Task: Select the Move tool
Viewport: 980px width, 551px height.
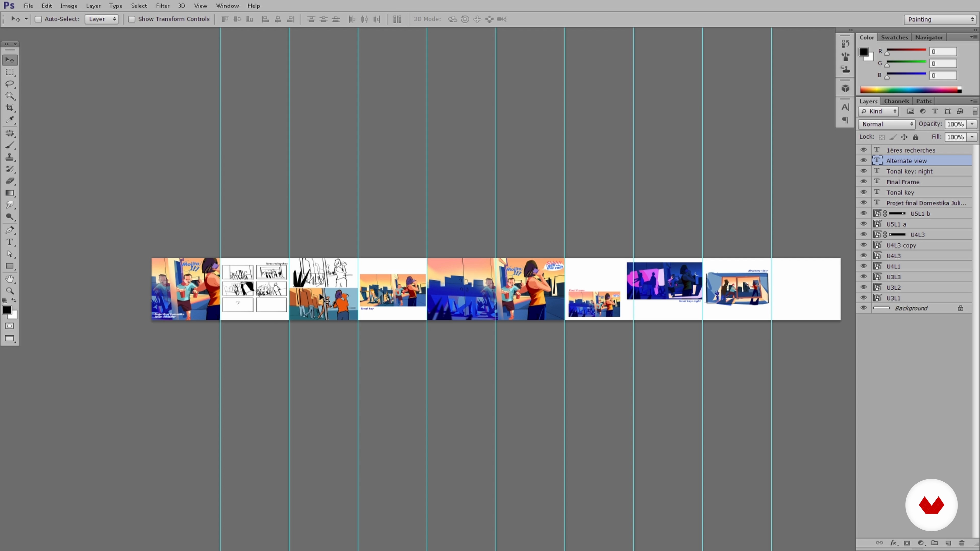Action: tap(10, 60)
